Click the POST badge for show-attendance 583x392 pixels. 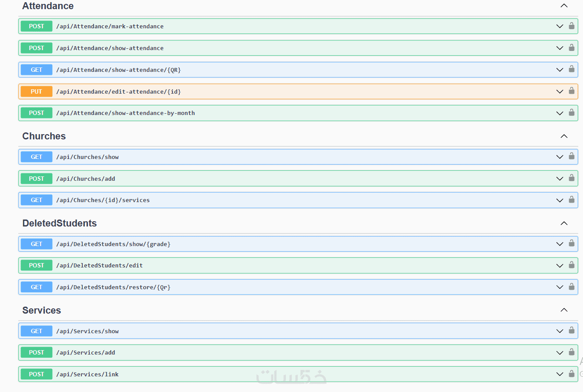tap(37, 48)
